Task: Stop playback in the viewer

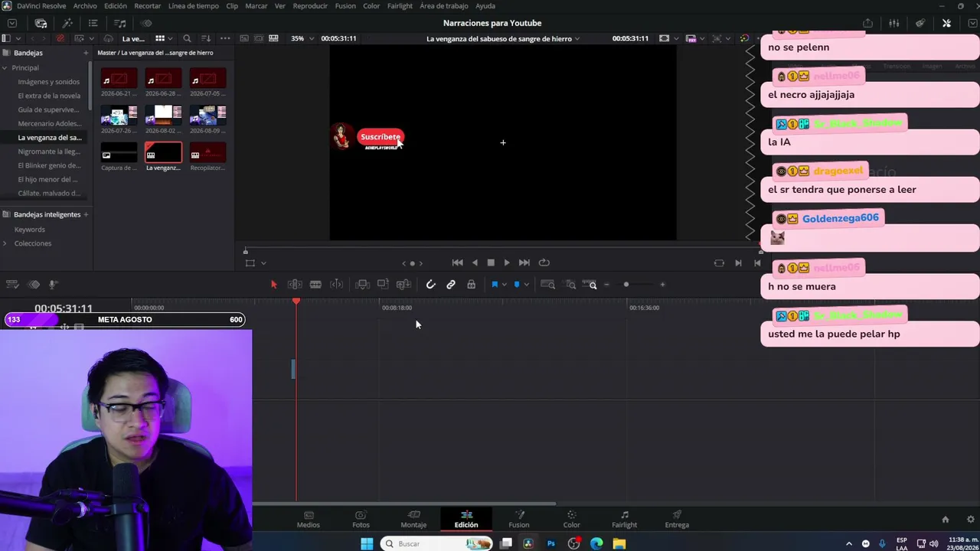Action: point(491,262)
